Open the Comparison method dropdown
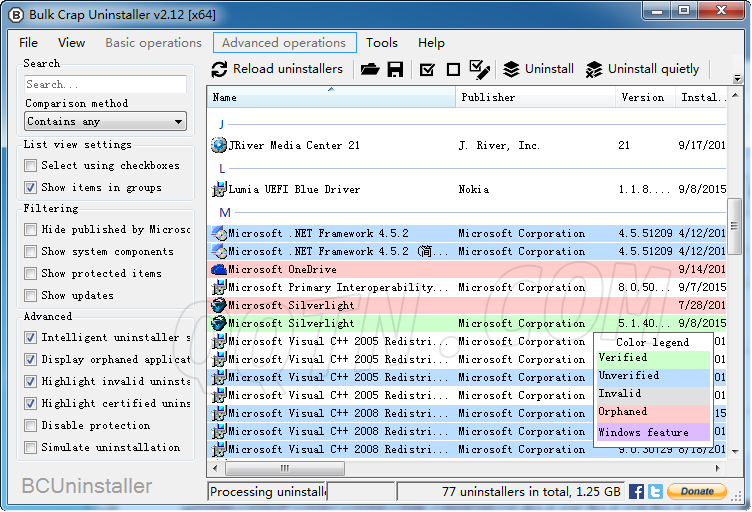 (105, 121)
